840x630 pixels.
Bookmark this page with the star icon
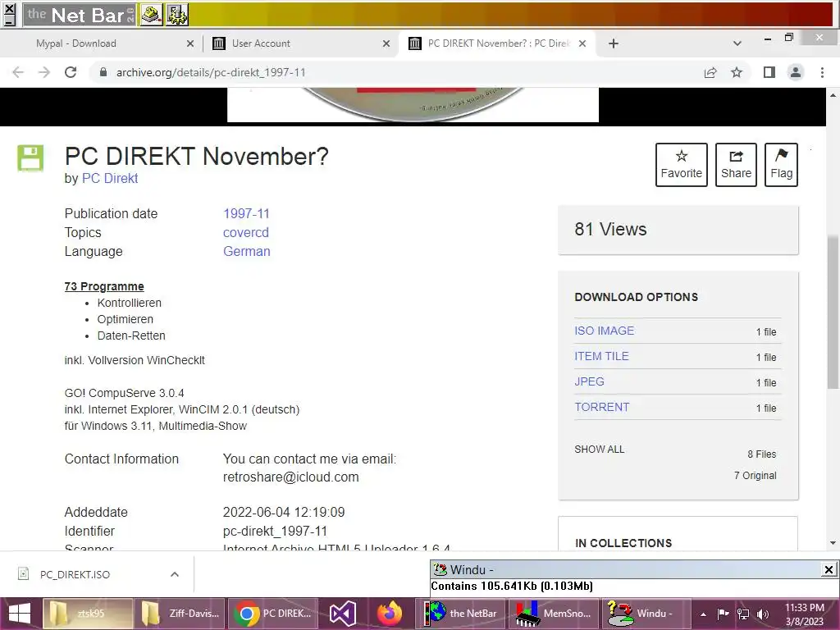[x=737, y=72]
